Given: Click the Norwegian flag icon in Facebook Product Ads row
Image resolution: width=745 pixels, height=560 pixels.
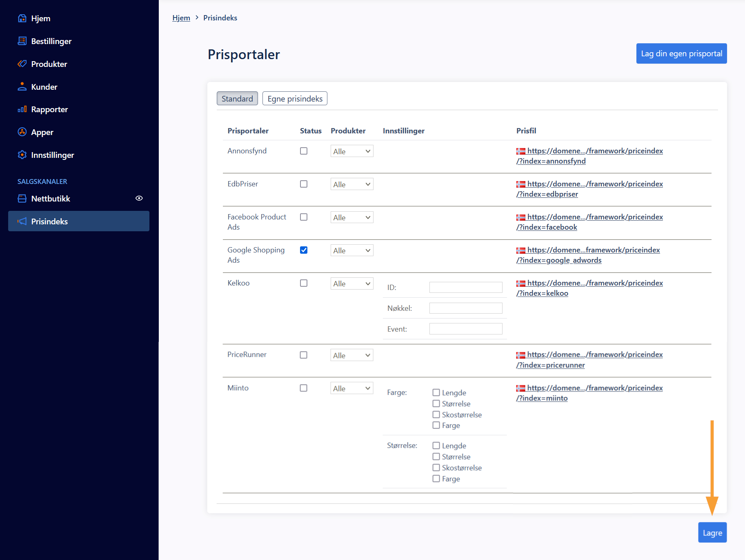Looking at the screenshot, I should click(520, 217).
